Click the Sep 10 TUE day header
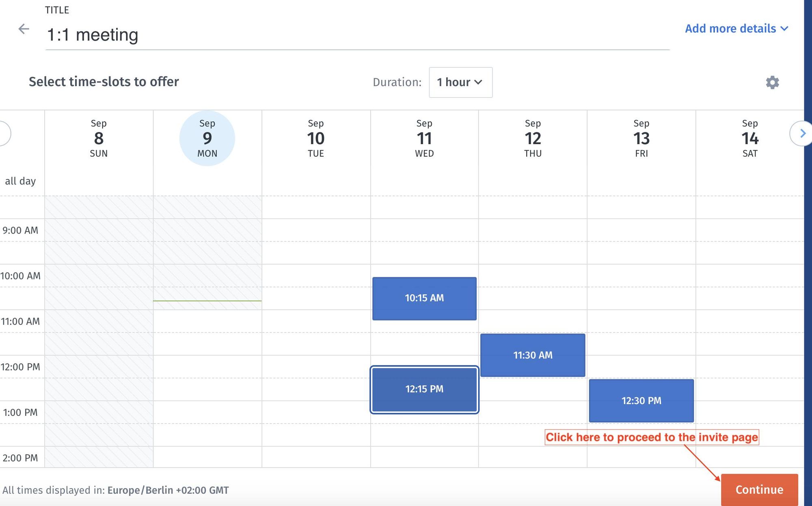 point(316,138)
